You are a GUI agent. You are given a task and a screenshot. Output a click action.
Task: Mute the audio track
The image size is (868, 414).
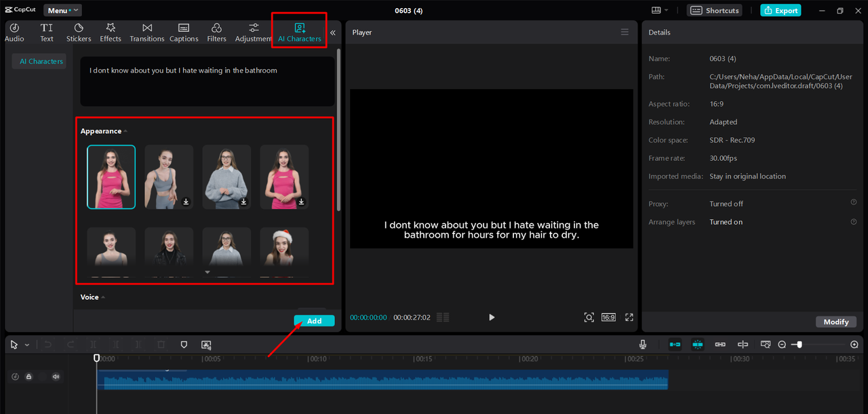(x=56, y=377)
